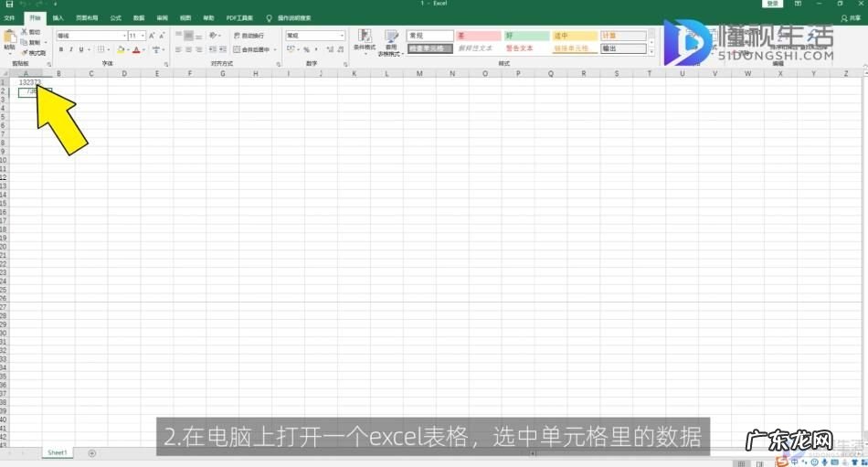Open the text orientation options
Image resolution: width=868 pixels, height=467 pixels.
click(x=214, y=36)
